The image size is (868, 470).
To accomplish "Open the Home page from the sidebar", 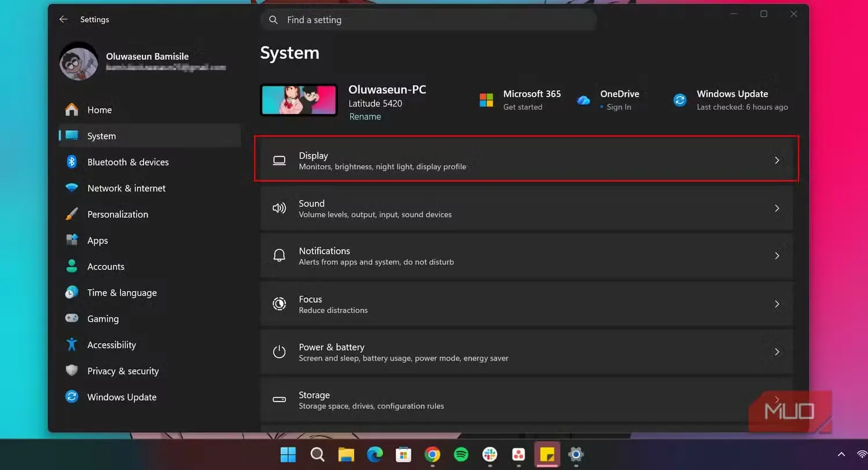I will (150, 110).
